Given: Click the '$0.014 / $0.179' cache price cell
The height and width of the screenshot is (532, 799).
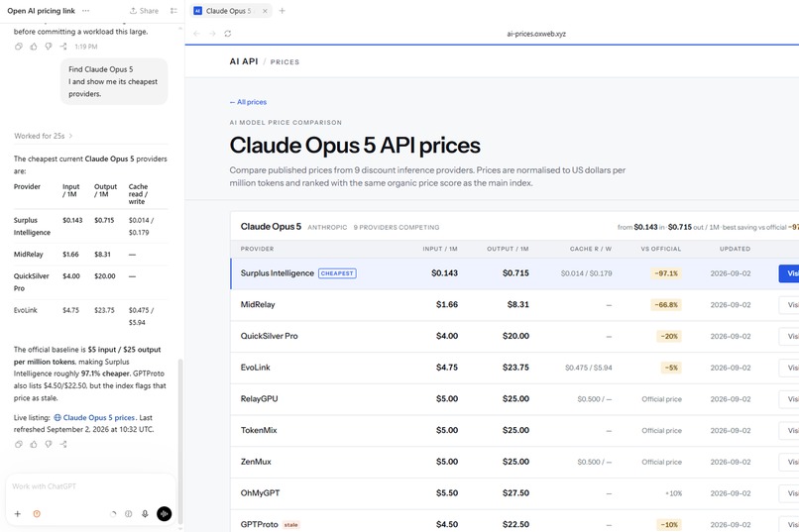Looking at the screenshot, I should (x=587, y=273).
